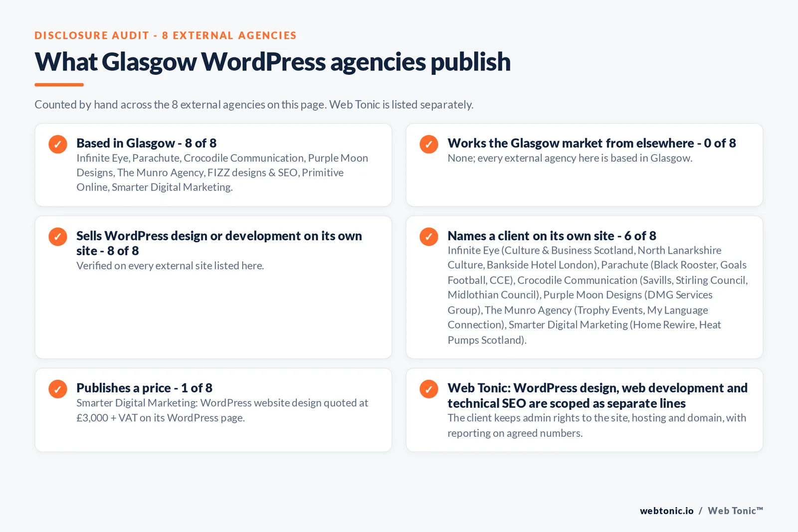Click the Disclosure Audit orange label
This screenshot has height=532, width=798.
point(166,35)
